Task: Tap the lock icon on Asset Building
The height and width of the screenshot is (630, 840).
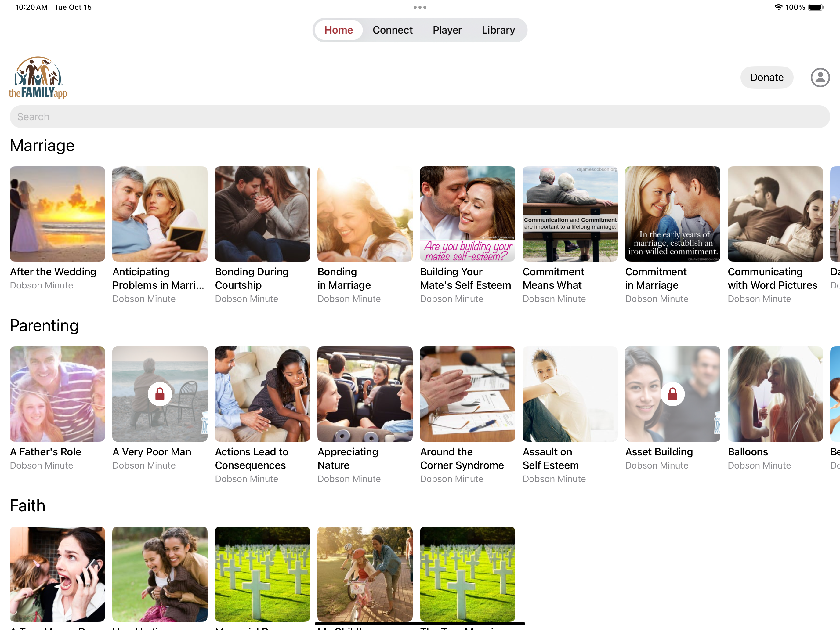Action: (672, 394)
